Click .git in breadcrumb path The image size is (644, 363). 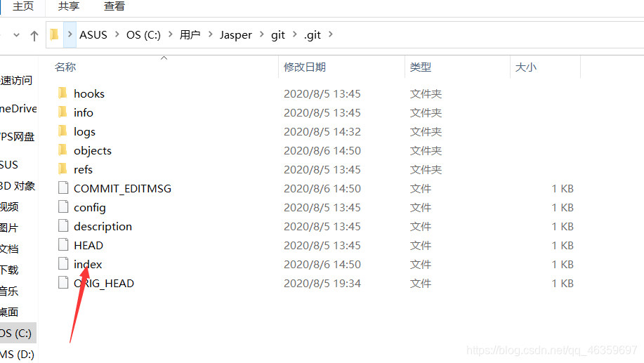pos(313,35)
